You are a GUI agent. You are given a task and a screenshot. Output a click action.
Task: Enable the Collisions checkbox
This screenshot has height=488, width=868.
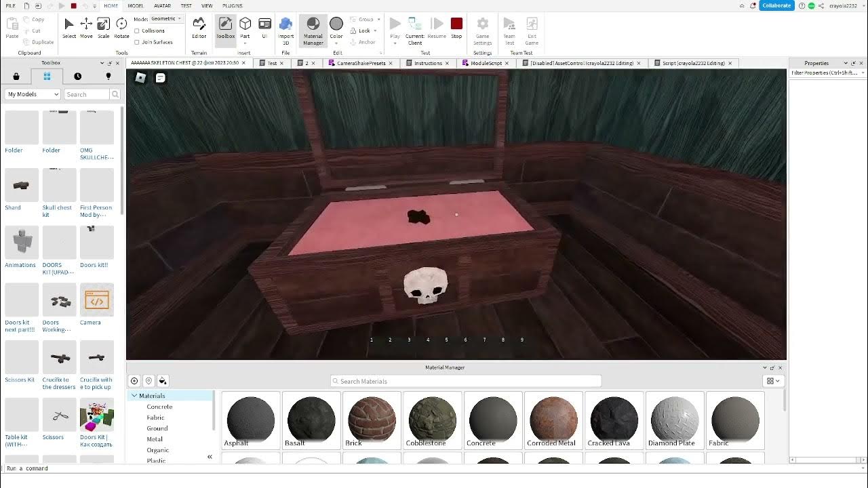tap(137, 30)
